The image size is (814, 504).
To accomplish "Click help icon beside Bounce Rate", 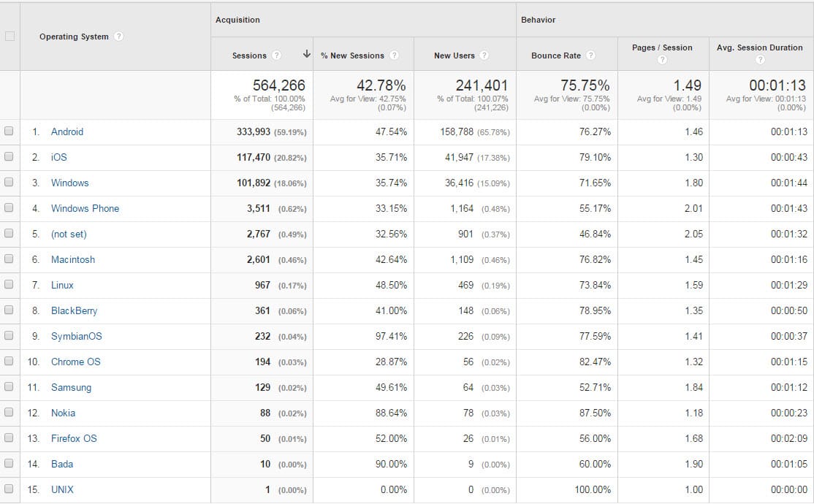I will [x=590, y=56].
